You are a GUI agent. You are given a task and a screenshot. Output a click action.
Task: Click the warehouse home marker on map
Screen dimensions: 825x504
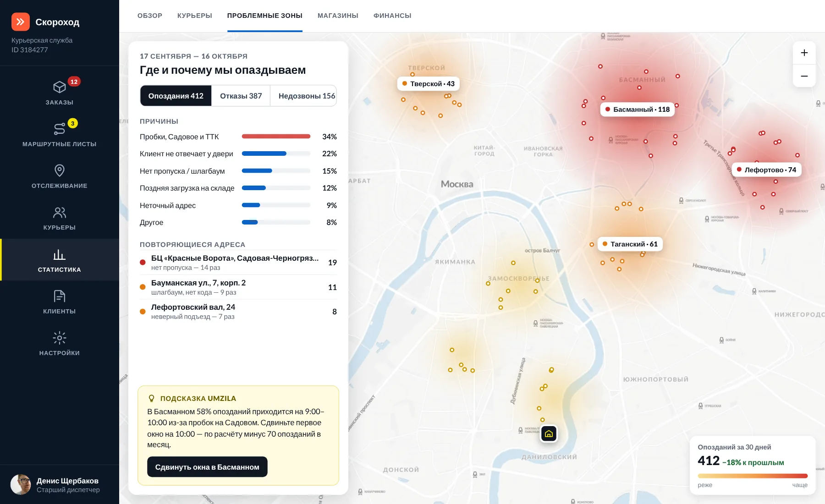click(x=549, y=433)
